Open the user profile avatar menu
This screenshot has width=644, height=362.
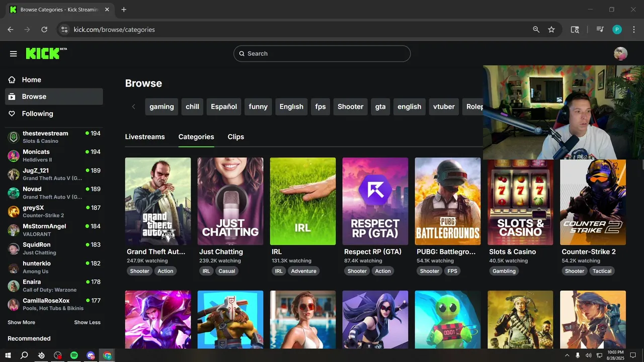tap(621, 54)
